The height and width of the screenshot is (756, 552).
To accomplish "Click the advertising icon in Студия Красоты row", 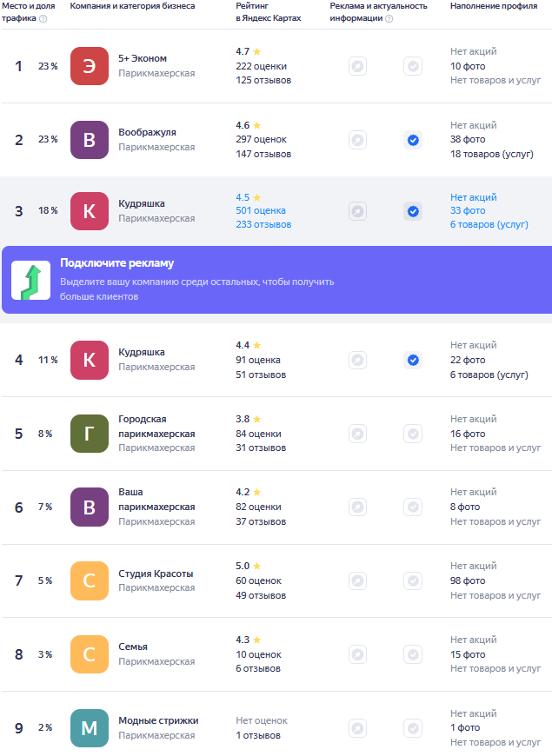I will point(357,580).
